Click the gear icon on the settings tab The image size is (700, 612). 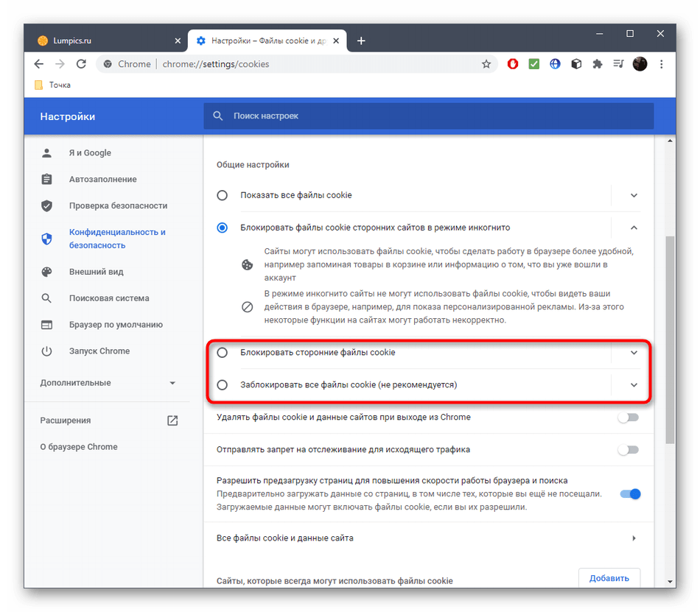201,41
